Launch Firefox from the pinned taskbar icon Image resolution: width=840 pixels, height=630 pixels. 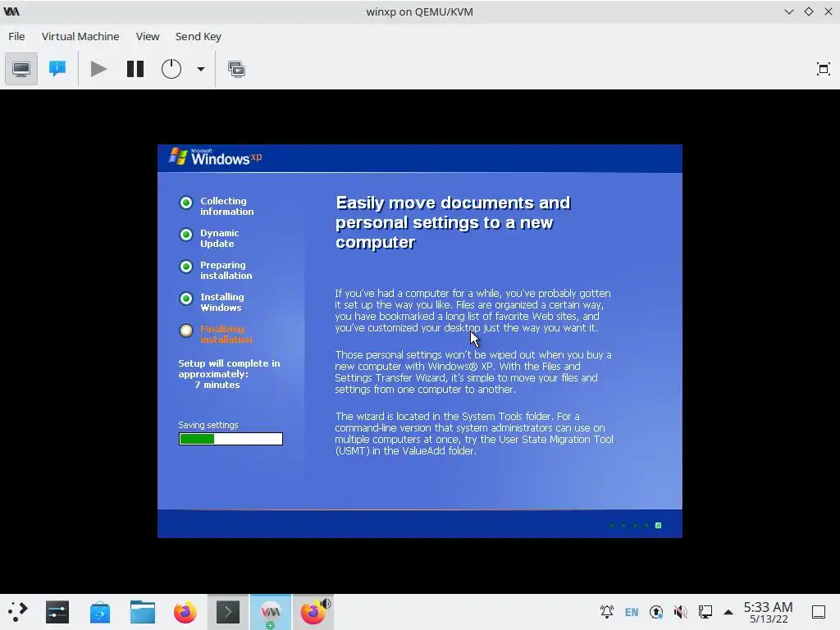185,612
